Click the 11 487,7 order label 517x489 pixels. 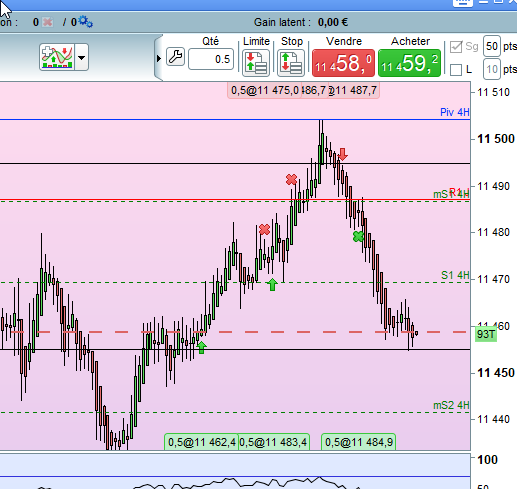354,90
